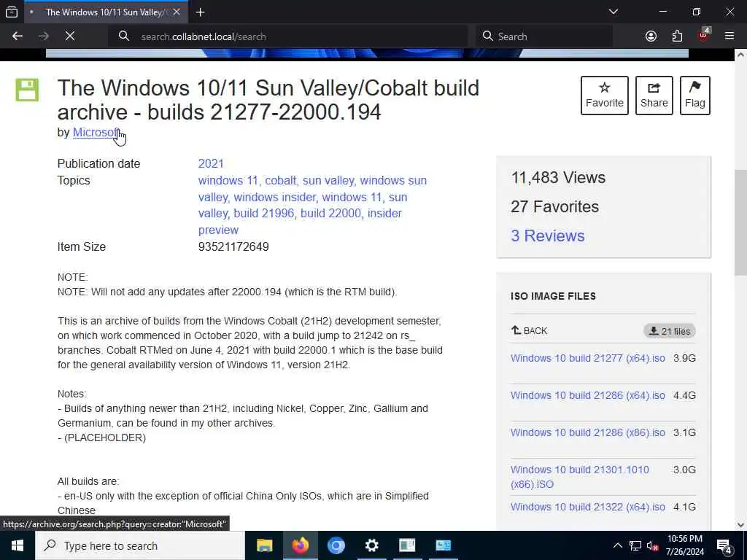The height and width of the screenshot is (560, 747).
Task: Open the clock and date flyout
Action: 684,545
